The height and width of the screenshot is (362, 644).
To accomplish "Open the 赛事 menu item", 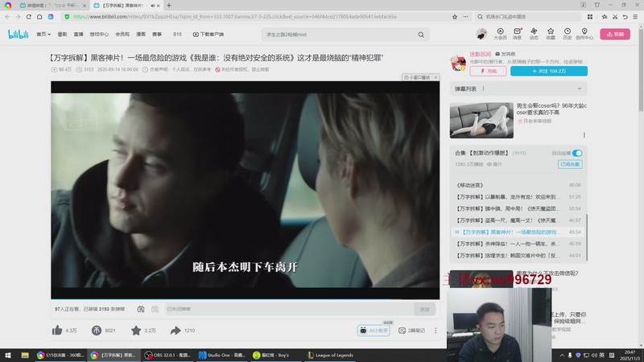I will tap(157, 35).
